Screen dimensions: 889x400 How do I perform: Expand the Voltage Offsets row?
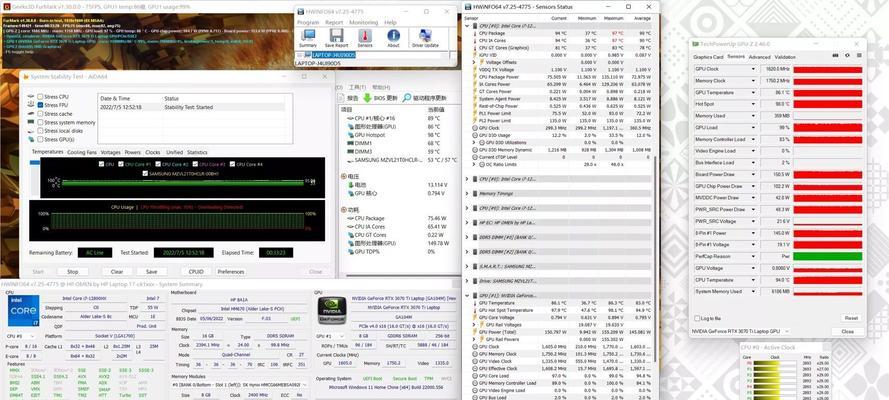coord(475,62)
